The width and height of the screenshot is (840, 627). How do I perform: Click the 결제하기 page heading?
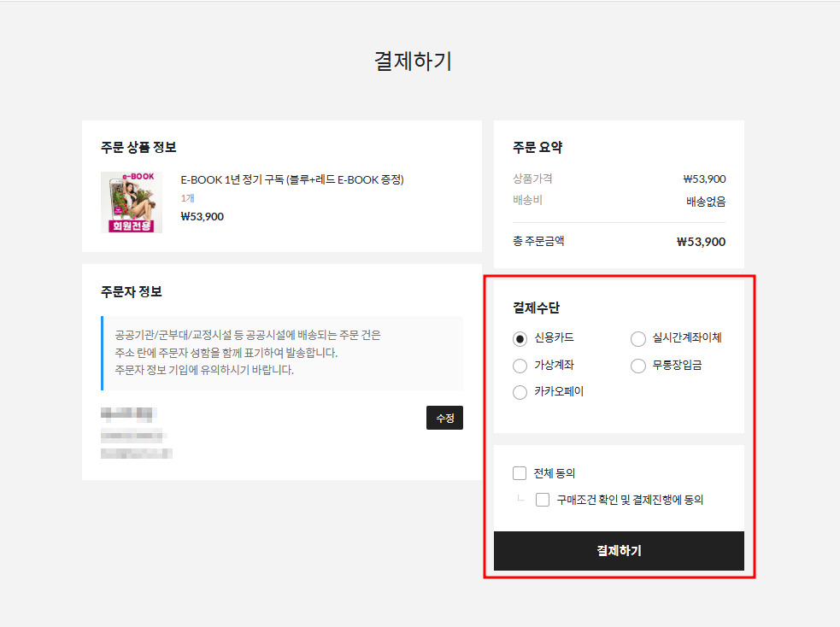(x=413, y=61)
